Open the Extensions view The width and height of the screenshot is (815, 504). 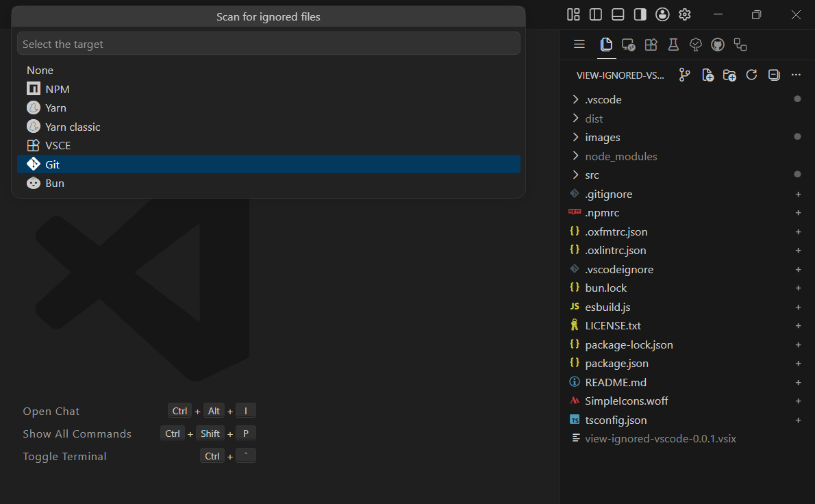click(x=651, y=45)
